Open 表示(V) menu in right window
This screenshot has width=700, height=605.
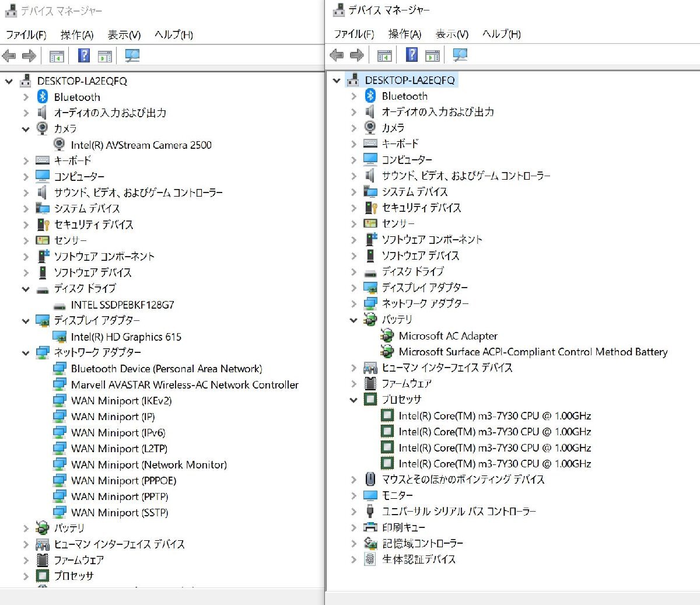point(452,34)
